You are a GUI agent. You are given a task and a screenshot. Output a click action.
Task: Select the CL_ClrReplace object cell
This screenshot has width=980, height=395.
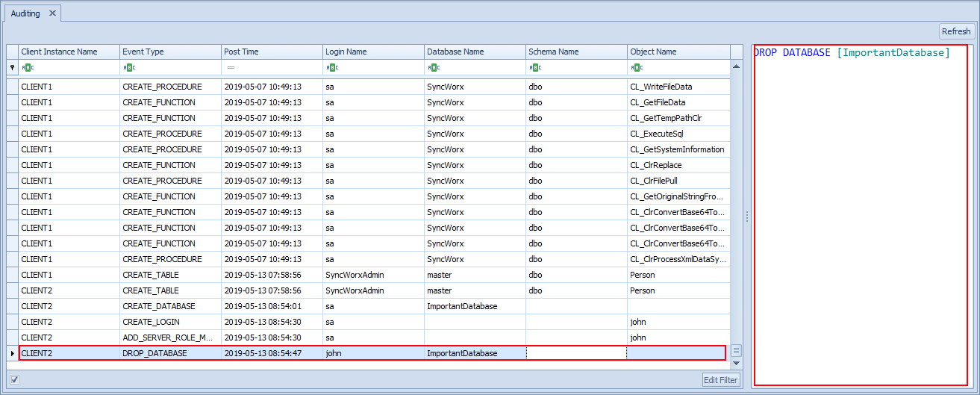point(678,165)
